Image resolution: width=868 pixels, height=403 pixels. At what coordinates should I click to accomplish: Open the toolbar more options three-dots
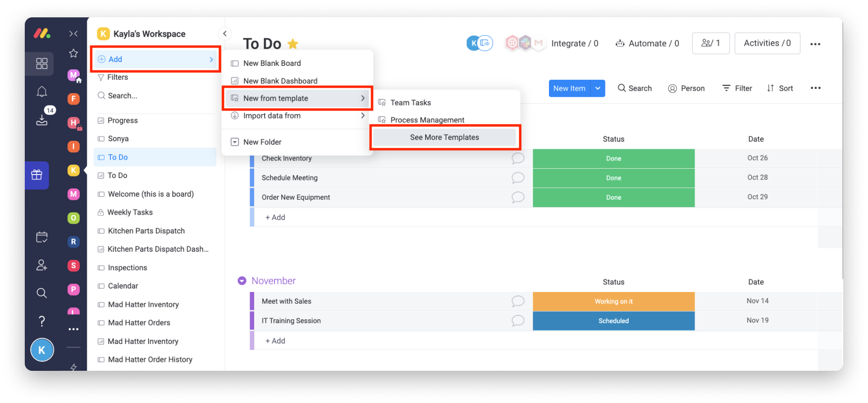[x=815, y=88]
